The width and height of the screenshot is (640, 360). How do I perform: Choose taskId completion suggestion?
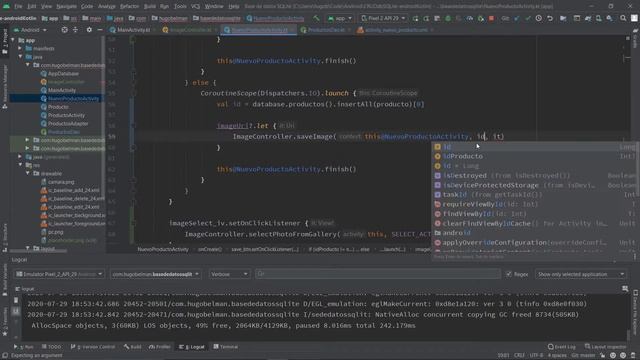(x=535, y=195)
